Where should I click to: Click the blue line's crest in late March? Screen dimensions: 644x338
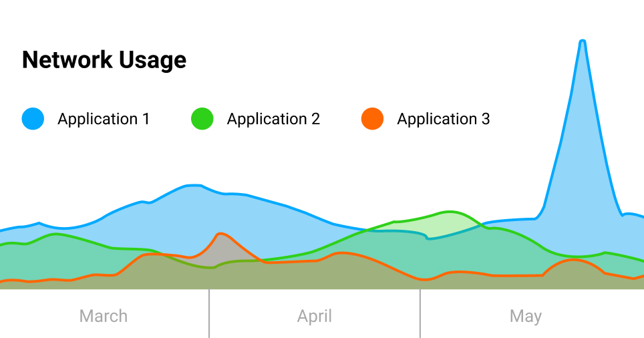[x=193, y=186]
